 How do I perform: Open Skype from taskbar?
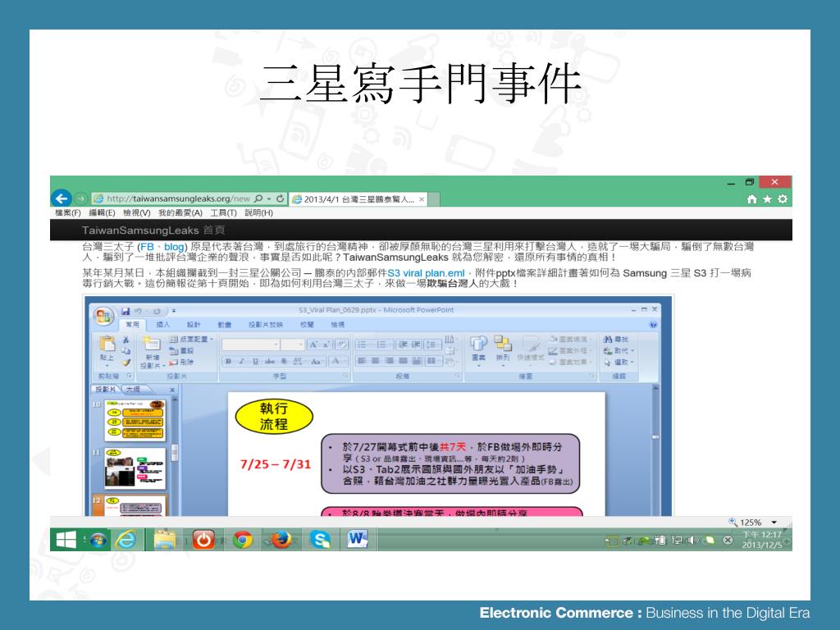point(321,540)
